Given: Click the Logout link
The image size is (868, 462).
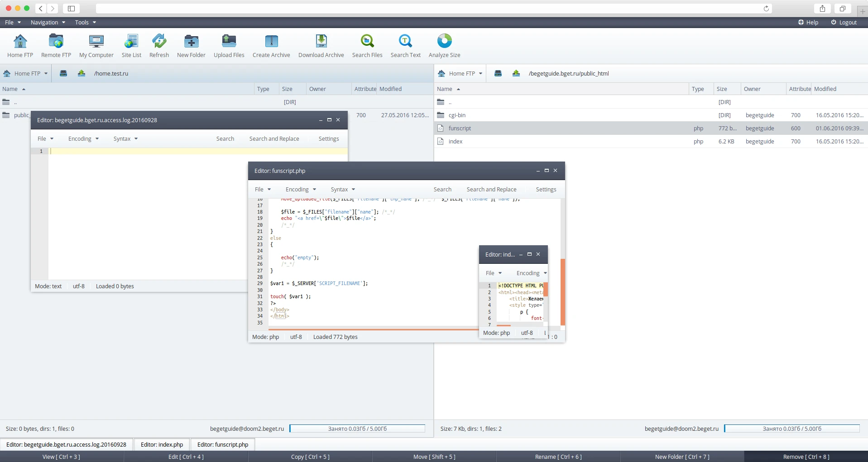Looking at the screenshot, I should [x=848, y=22].
